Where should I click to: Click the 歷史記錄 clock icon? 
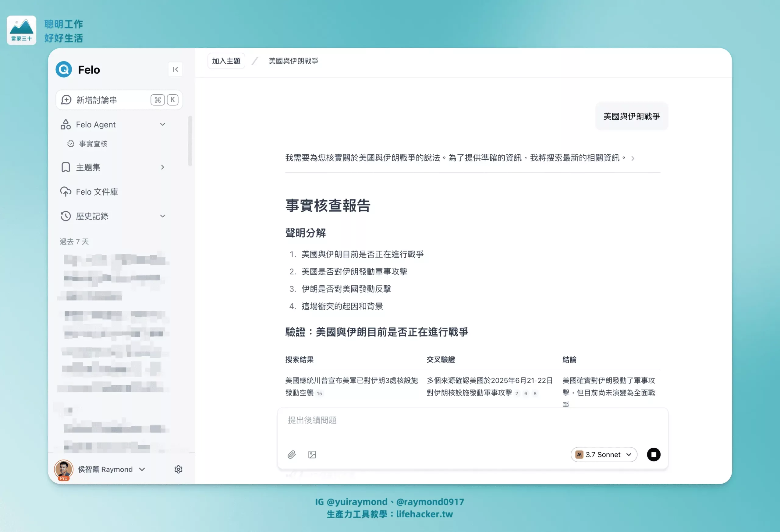click(x=66, y=216)
